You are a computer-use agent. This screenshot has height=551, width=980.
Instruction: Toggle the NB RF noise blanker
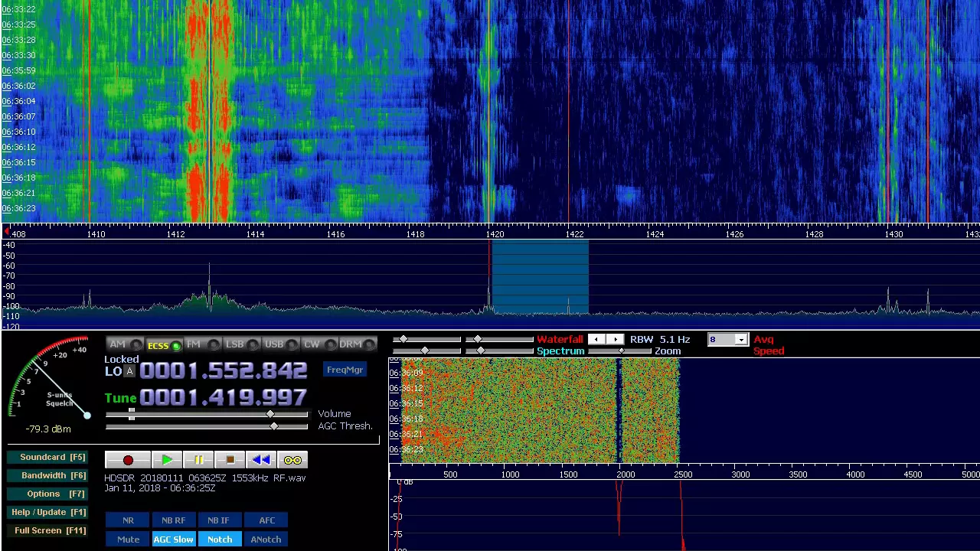coord(173,520)
